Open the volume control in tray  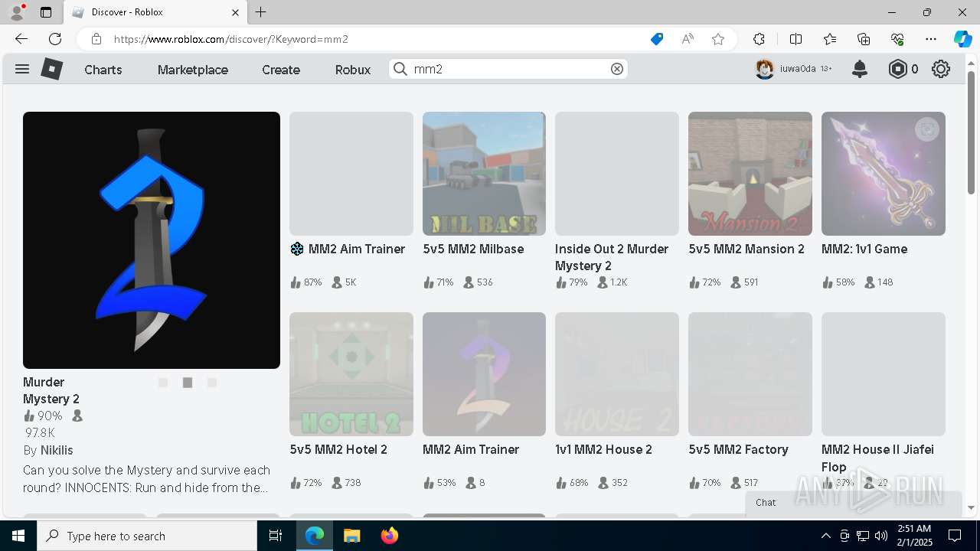click(880, 536)
